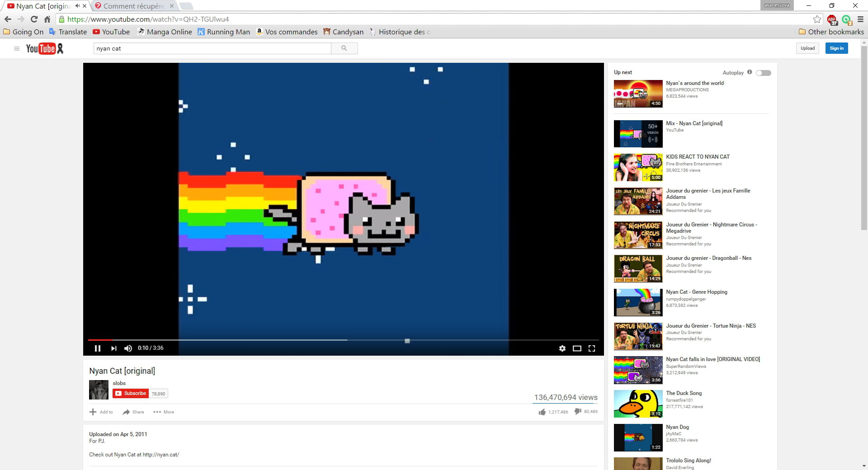
Task: Open green extension icon beside Adblock
Action: coord(847,19)
